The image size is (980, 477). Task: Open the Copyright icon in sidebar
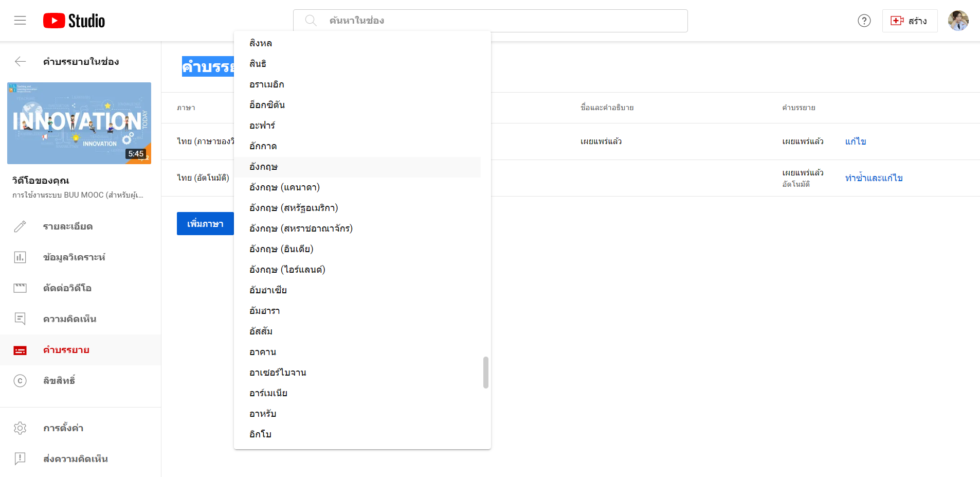point(20,381)
